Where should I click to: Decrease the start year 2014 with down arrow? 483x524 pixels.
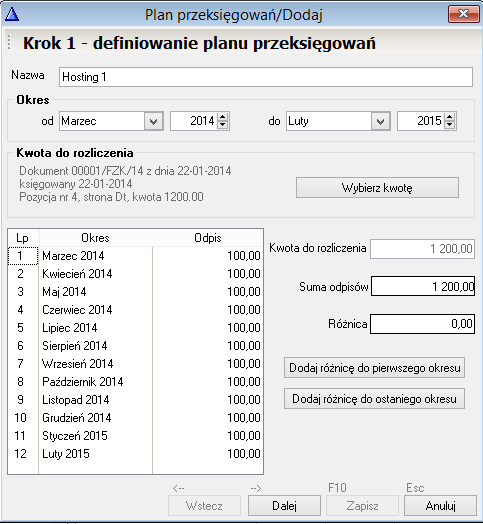tap(223, 125)
